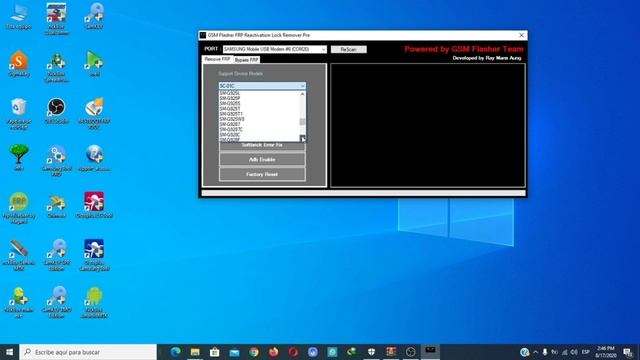This screenshot has width=640, height=360.
Task: Open Mail from the taskbar
Action: point(234,352)
